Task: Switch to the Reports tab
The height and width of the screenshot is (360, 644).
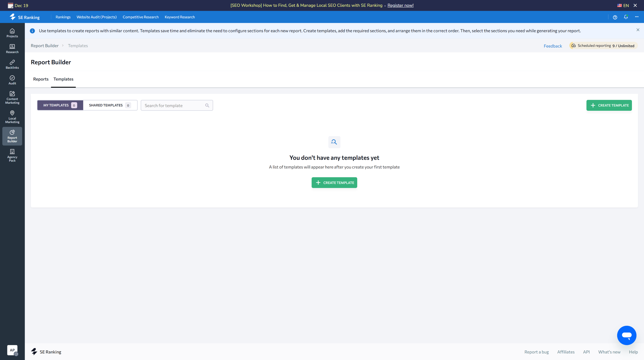Action: (x=41, y=79)
